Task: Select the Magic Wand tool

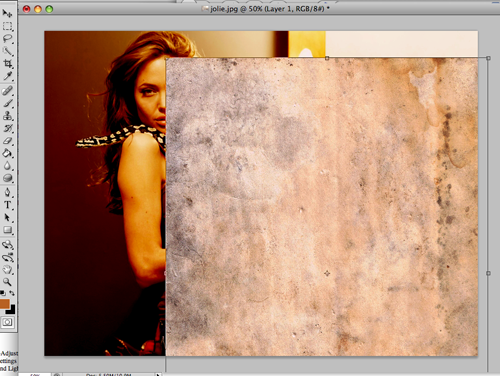Action: point(7,51)
